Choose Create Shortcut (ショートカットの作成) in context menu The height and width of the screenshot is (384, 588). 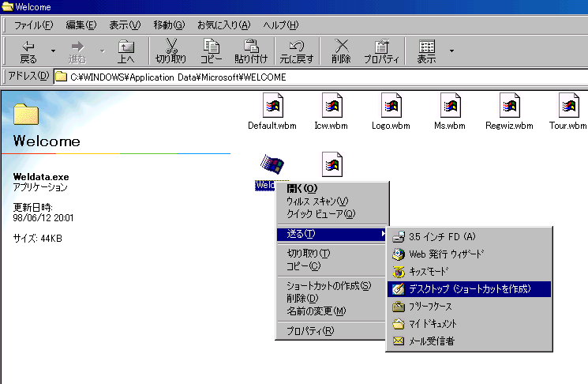click(331, 286)
